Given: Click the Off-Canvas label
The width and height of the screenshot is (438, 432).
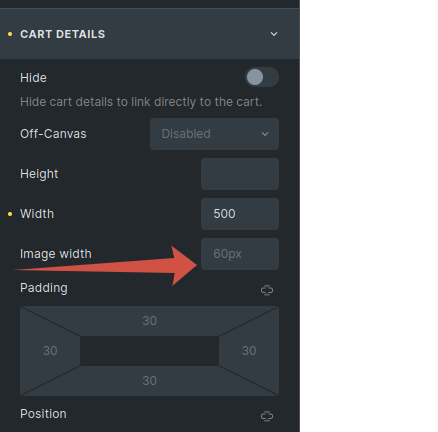Looking at the screenshot, I should (53, 134).
